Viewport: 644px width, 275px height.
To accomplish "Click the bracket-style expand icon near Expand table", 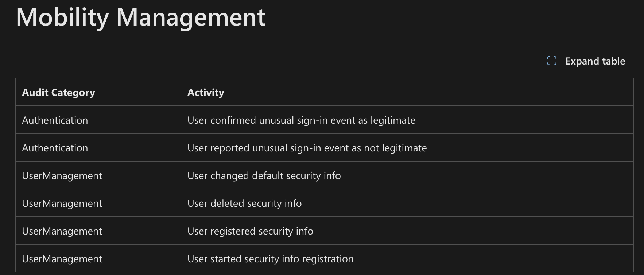I will [x=552, y=61].
